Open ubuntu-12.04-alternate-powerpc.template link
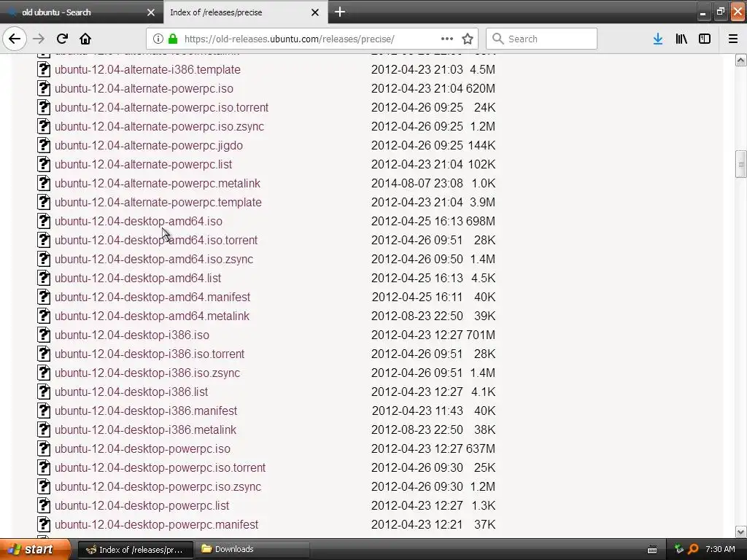Screen dimensions: 747x560 point(158,203)
